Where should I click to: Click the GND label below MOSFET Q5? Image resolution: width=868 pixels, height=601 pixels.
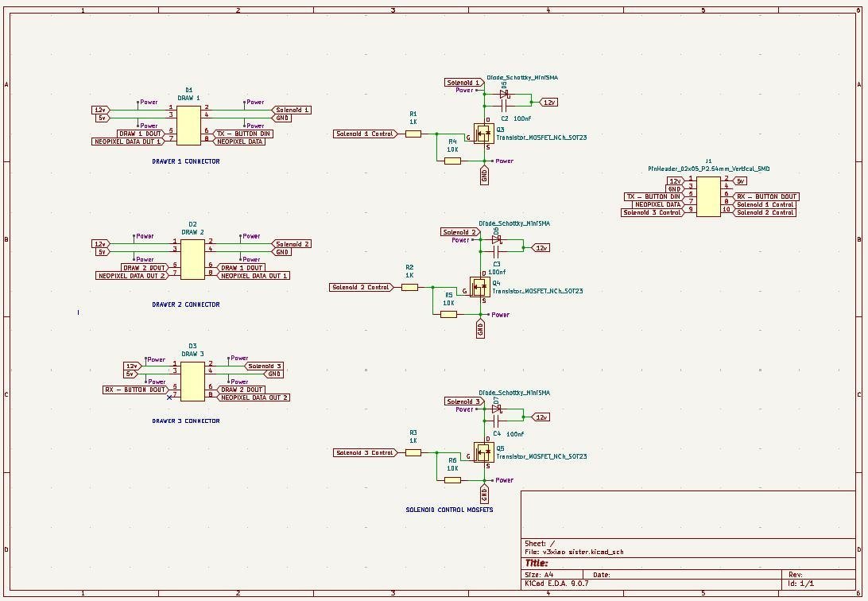484,494
